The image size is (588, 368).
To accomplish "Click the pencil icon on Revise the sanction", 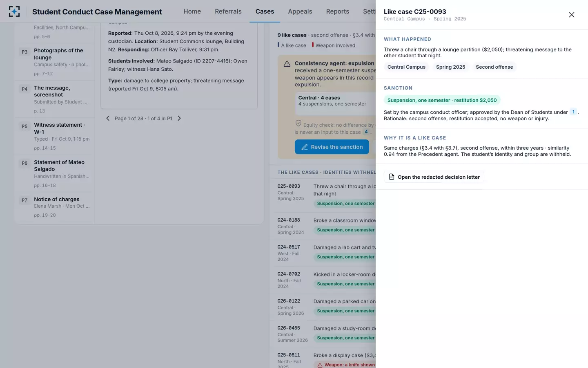I will (305, 147).
